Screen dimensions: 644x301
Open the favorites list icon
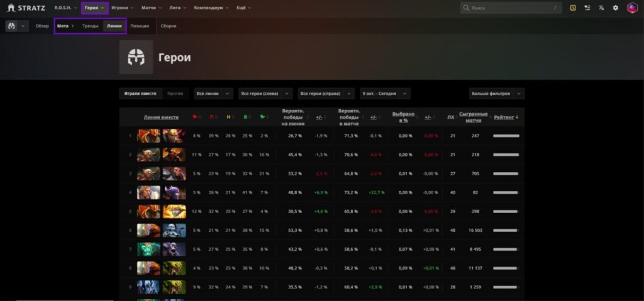(587, 8)
